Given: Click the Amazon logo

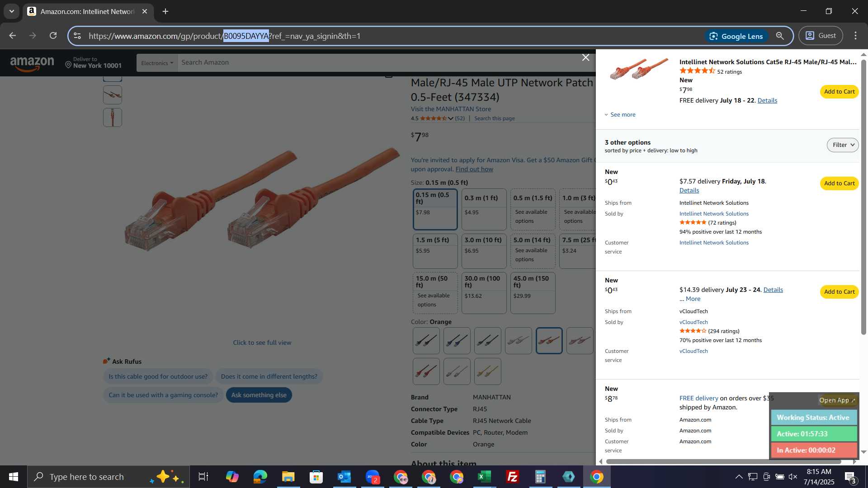Looking at the screenshot, I should pos(32,64).
